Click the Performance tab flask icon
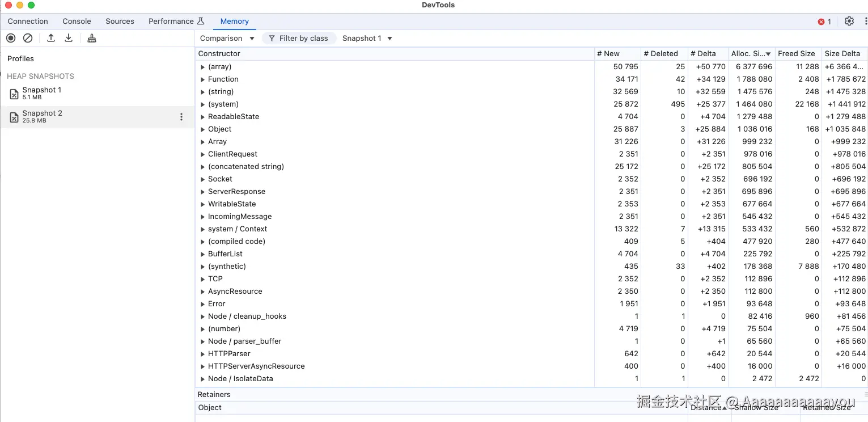This screenshot has width=868, height=422. pyautogui.click(x=200, y=21)
